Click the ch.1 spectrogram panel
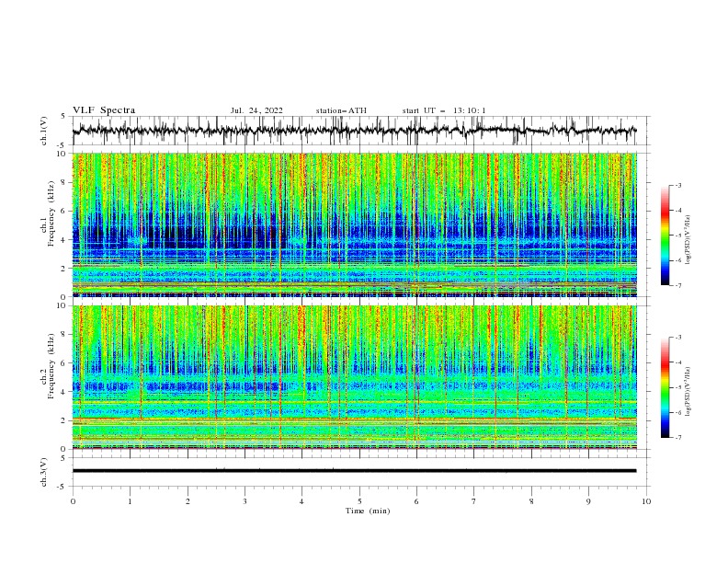This screenshot has height=563, width=728. click(354, 224)
